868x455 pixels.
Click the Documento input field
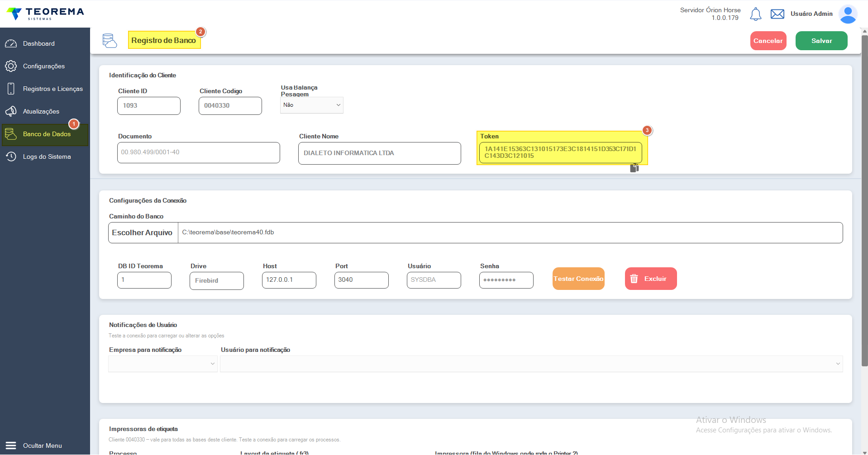pyautogui.click(x=199, y=153)
